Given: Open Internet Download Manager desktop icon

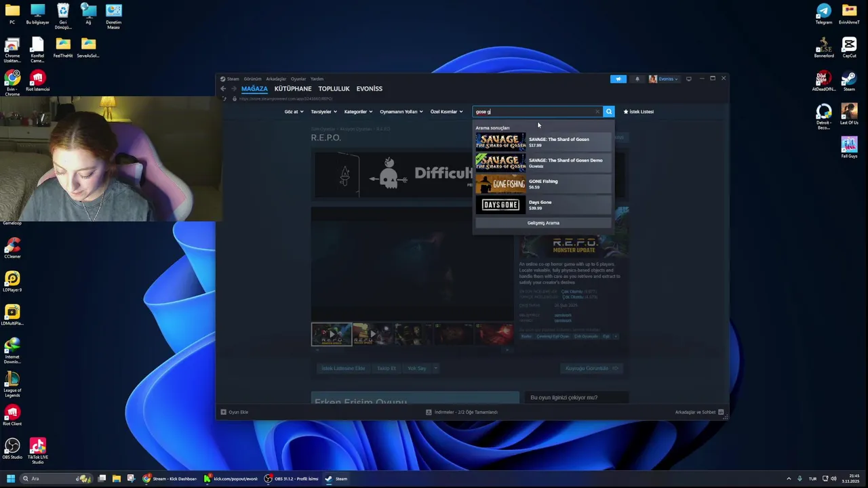Looking at the screenshot, I should pyautogui.click(x=12, y=351).
